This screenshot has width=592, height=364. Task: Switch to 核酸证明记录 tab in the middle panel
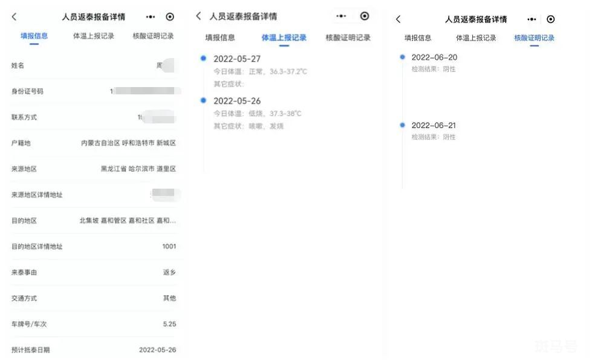(x=348, y=37)
